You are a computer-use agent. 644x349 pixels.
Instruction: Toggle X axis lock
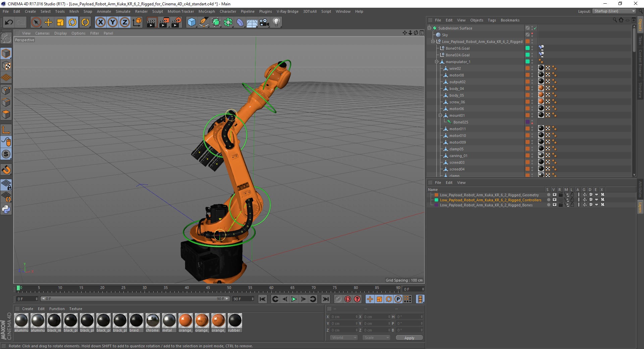pos(100,22)
